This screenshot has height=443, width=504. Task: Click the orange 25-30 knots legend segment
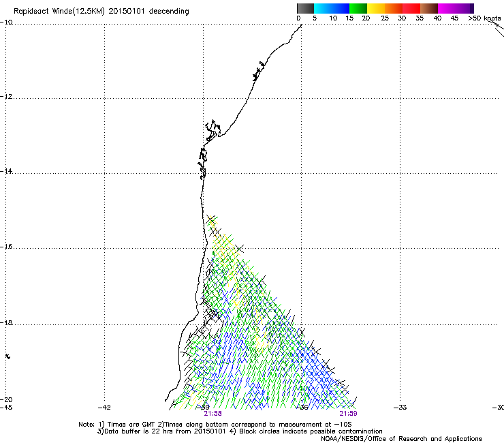click(394, 8)
